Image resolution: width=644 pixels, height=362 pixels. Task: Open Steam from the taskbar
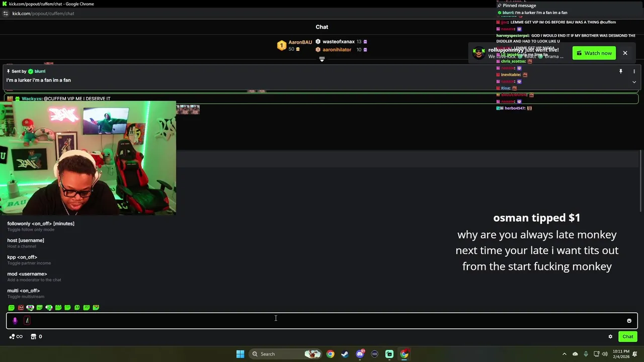coord(345,354)
